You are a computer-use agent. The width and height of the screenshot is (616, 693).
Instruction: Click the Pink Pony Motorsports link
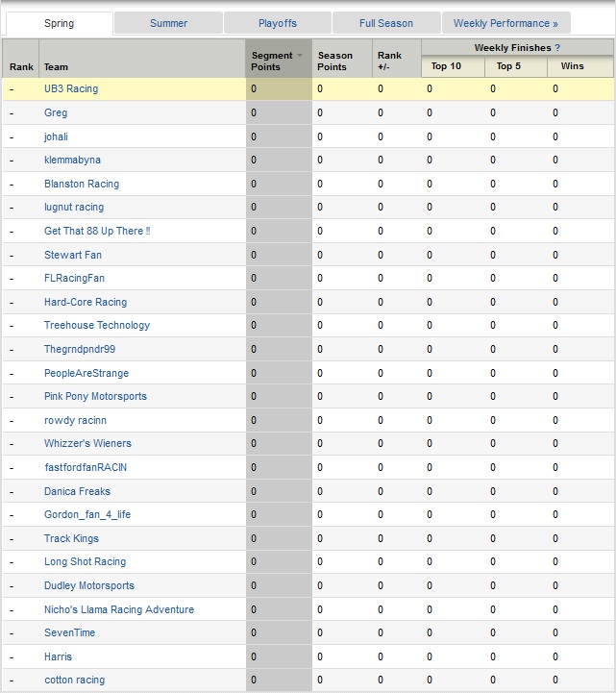click(95, 396)
